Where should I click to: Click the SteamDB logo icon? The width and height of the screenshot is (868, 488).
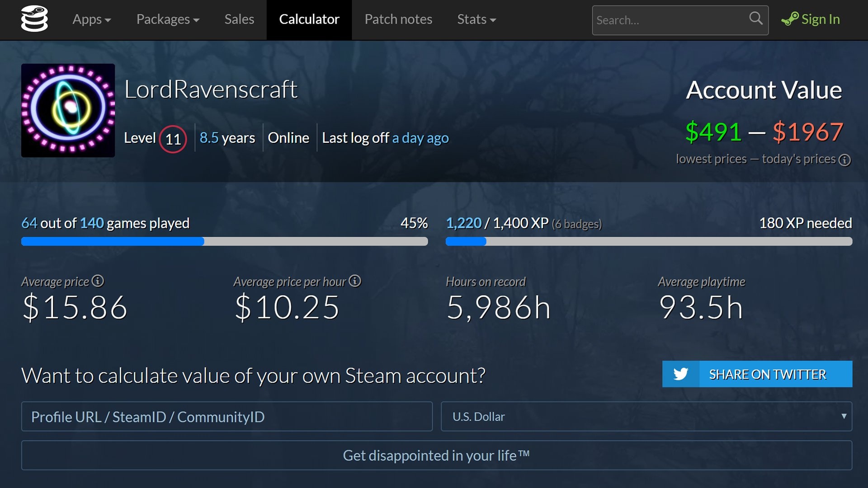point(34,19)
